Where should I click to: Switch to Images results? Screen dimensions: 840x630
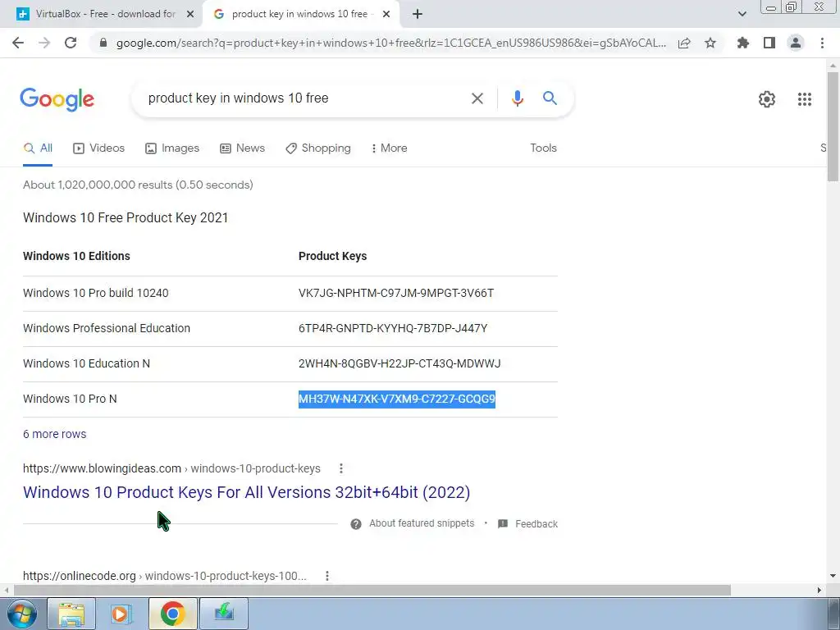pos(172,148)
